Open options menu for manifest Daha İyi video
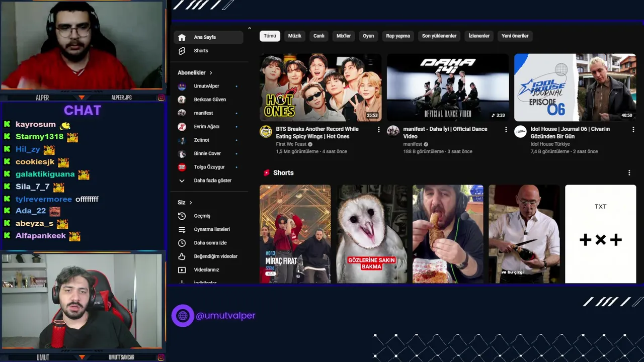Viewport: 644px width, 362px height. point(506,130)
